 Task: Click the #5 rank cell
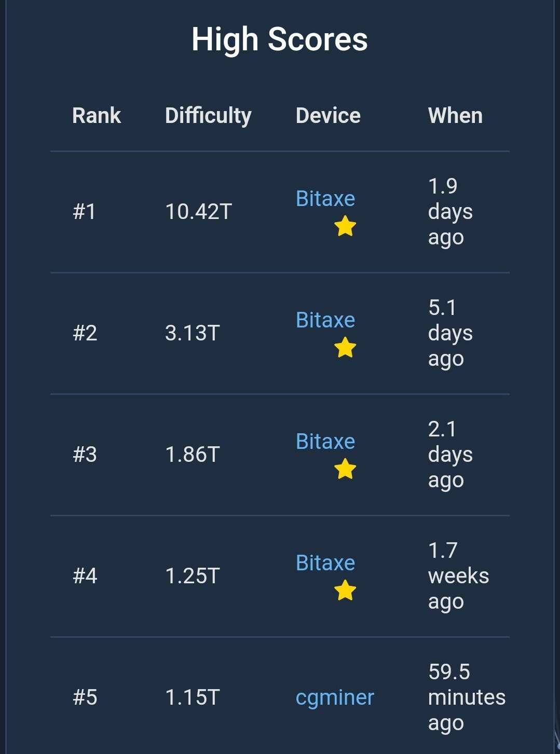tap(85, 697)
